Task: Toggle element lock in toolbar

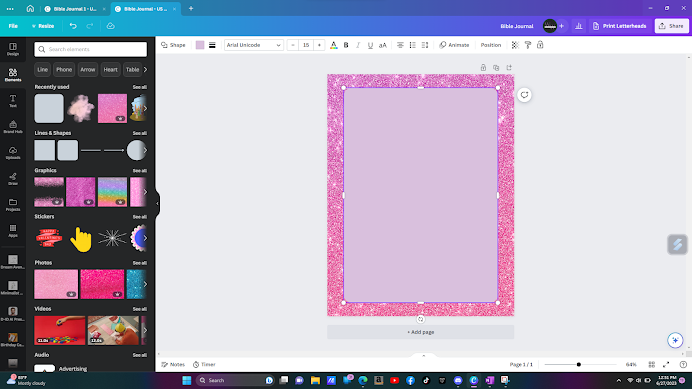Action: click(540, 45)
